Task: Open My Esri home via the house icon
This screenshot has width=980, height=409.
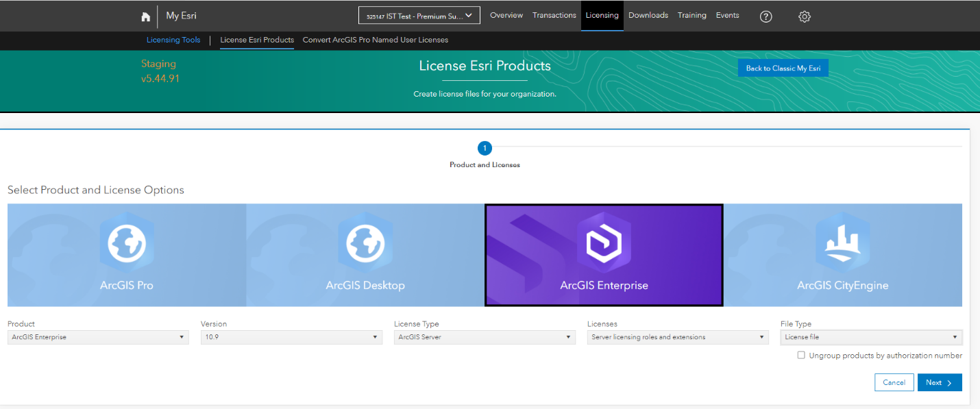Action: tap(145, 16)
